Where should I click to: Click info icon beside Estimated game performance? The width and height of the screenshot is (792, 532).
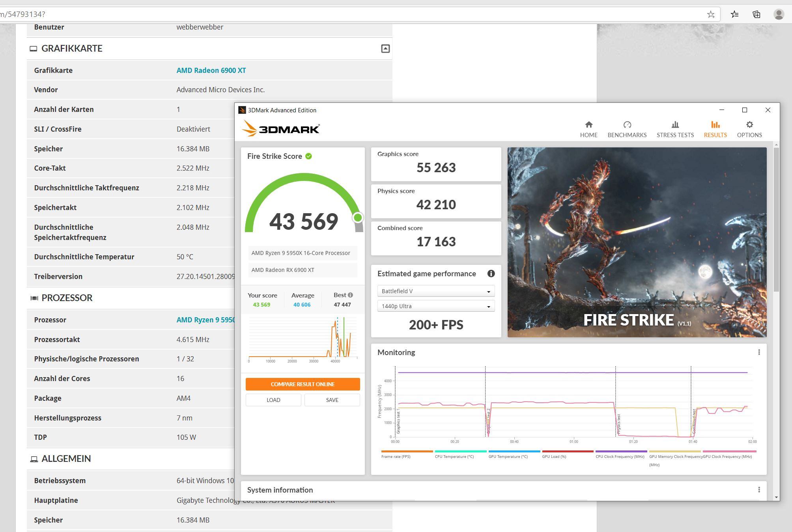click(x=491, y=273)
